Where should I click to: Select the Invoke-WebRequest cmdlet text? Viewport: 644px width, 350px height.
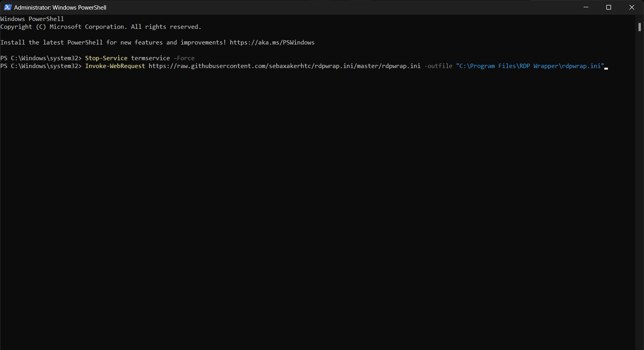click(x=115, y=66)
